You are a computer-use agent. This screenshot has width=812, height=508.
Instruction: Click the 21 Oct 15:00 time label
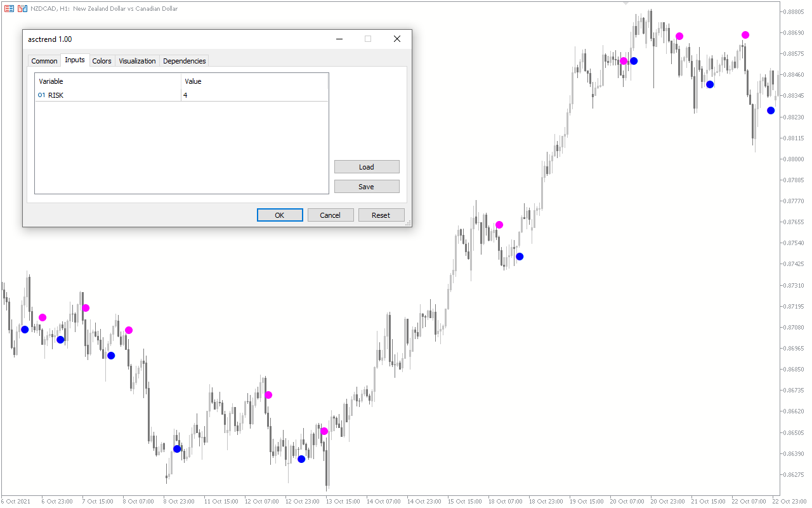click(709, 502)
